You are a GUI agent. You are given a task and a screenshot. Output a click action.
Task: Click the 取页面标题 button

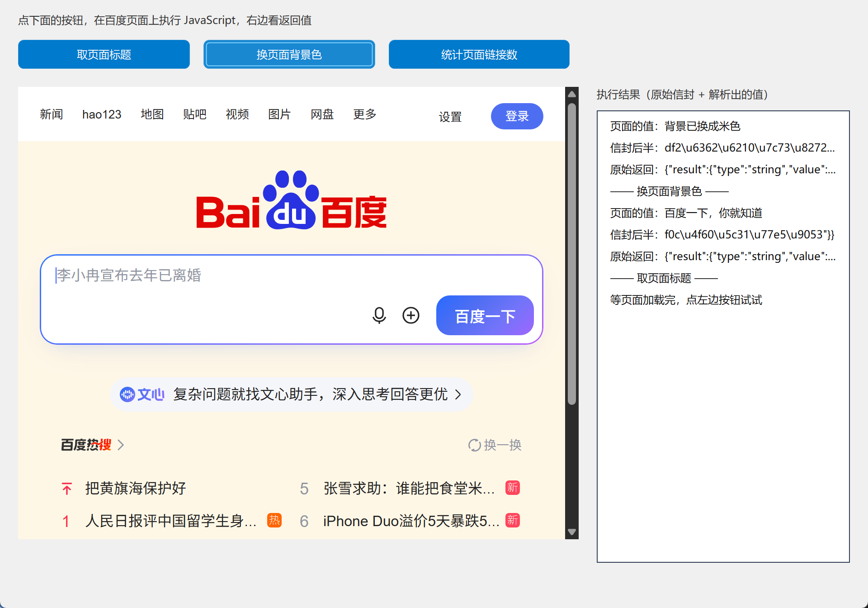pyautogui.click(x=104, y=54)
